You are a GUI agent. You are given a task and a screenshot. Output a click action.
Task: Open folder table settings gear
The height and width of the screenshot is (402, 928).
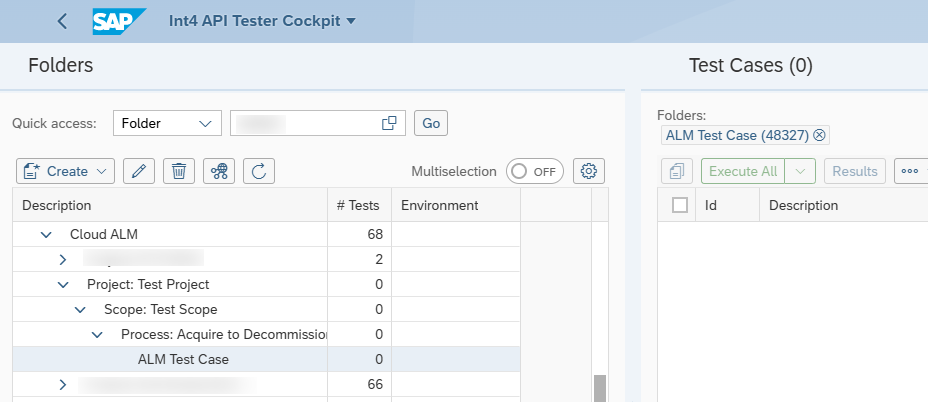[588, 171]
